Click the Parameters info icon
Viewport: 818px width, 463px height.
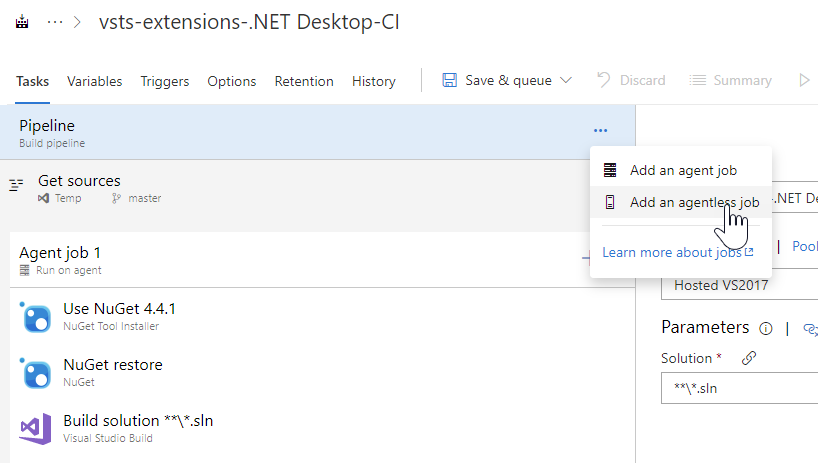click(x=766, y=328)
